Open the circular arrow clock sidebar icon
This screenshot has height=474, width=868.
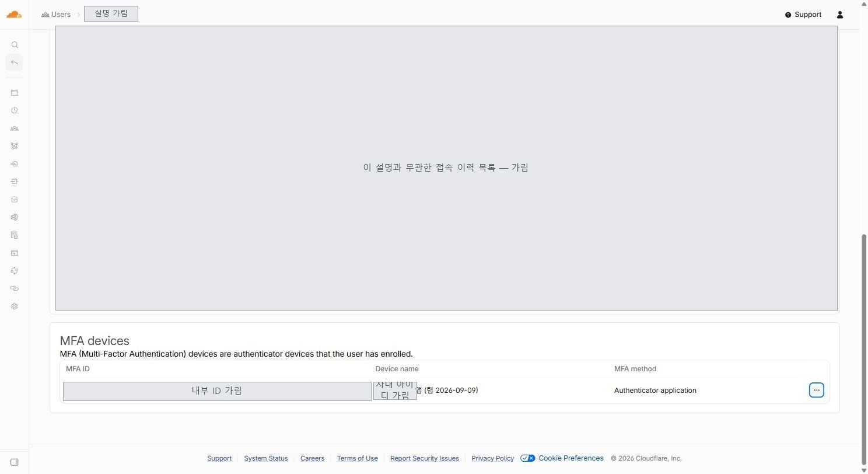[15, 164]
